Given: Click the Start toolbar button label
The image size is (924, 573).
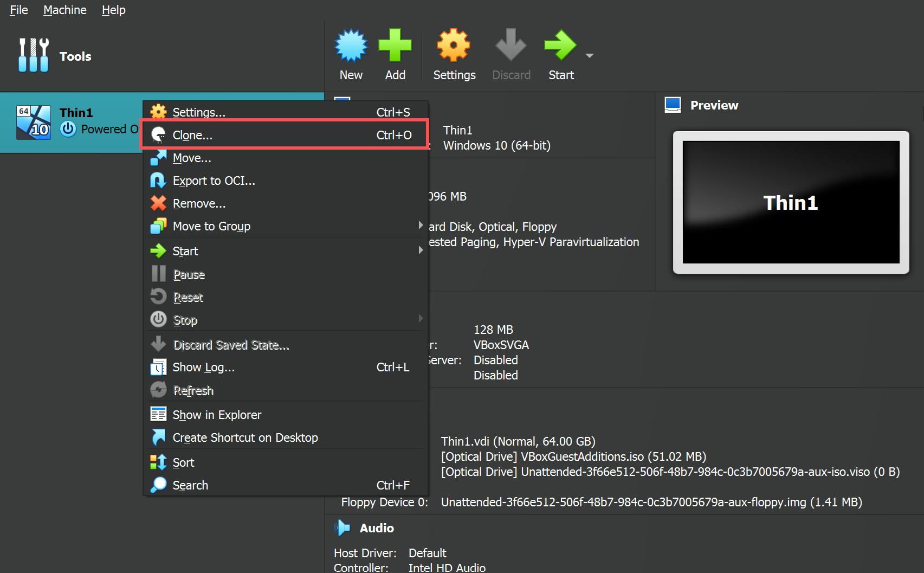Looking at the screenshot, I should pyautogui.click(x=561, y=75).
